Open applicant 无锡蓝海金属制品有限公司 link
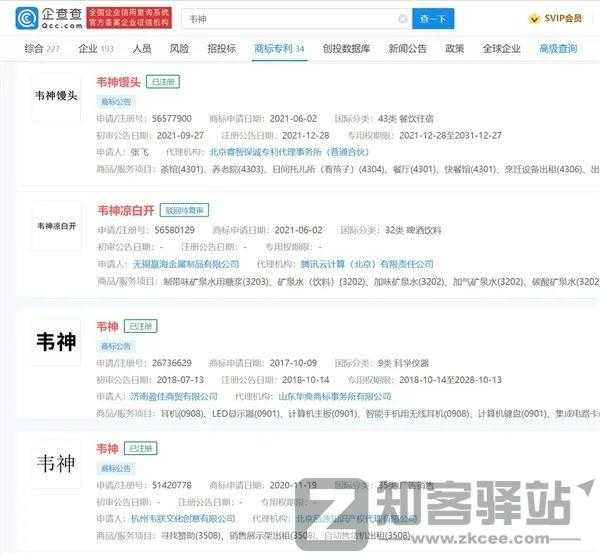 coord(186,264)
